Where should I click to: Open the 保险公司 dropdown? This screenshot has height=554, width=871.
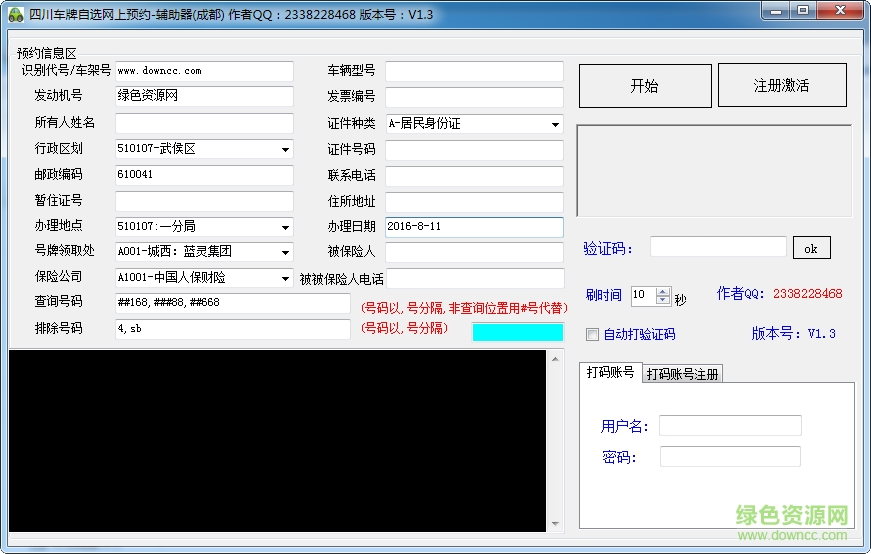point(286,278)
